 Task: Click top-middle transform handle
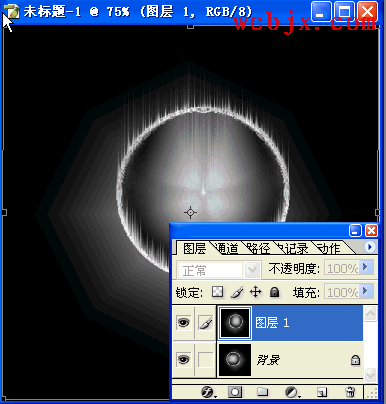pyautogui.click(x=190, y=26)
